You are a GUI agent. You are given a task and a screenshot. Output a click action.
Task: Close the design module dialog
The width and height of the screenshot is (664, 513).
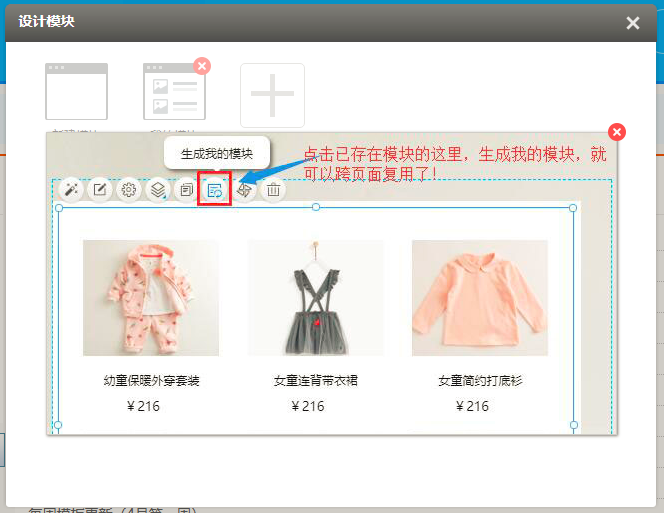633,23
